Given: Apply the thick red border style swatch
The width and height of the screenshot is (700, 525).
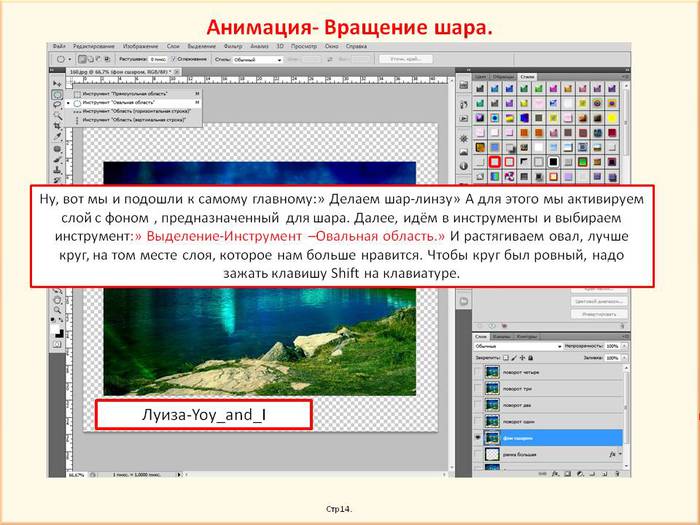Looking at the screenshot, I should pyautogui.click(x=494, y=162).
